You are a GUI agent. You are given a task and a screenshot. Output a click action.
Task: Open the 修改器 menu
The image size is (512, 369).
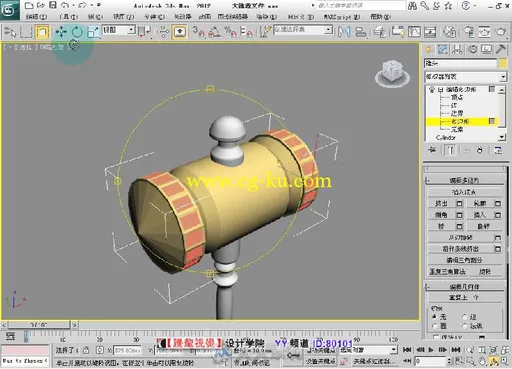click(182, 16)
